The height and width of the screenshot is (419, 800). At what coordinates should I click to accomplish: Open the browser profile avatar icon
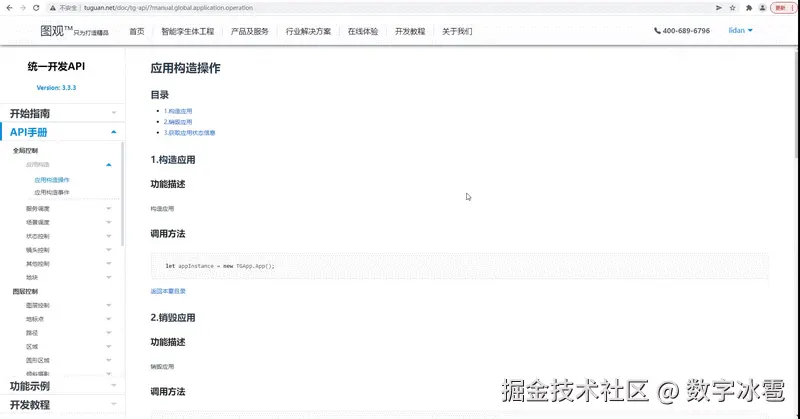click(x=762, y=8)
